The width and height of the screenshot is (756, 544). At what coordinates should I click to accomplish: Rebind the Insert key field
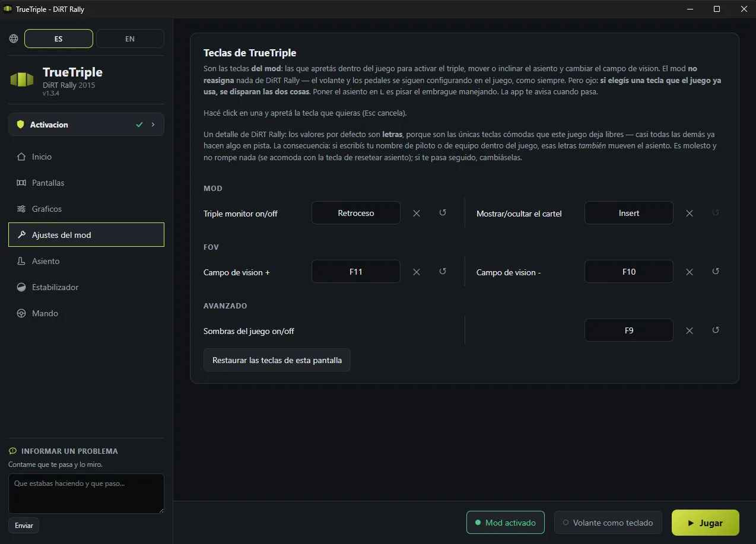pyautogui.click(x=629, y=213)
